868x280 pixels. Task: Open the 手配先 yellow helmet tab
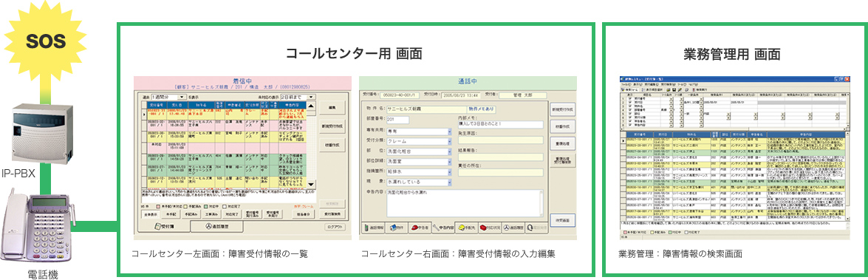[x=467, y=228]
